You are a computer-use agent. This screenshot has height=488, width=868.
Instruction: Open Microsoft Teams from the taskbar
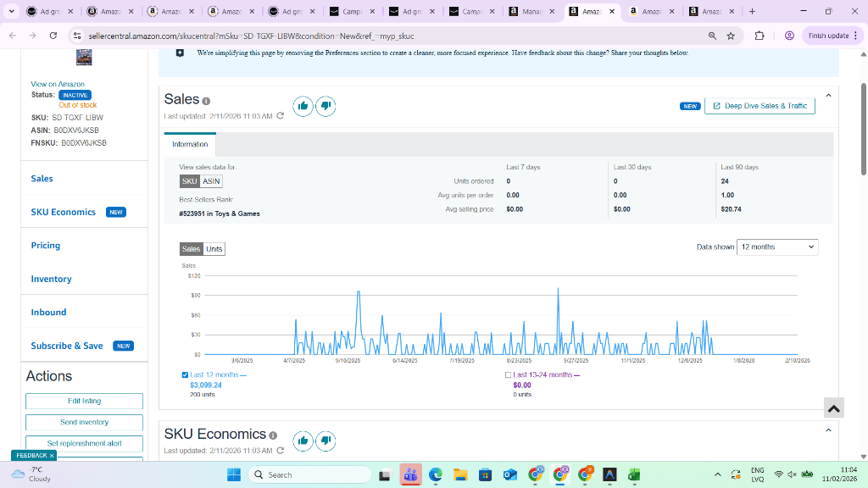click(x=411, y=474)
